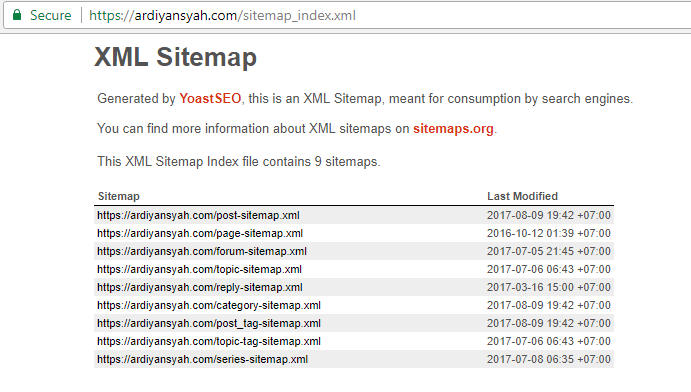The height and width of the screenshot is (392, 691).
Task: Select the date 2017-07-05 21:45 +07:00
Action: click(549, 251)
